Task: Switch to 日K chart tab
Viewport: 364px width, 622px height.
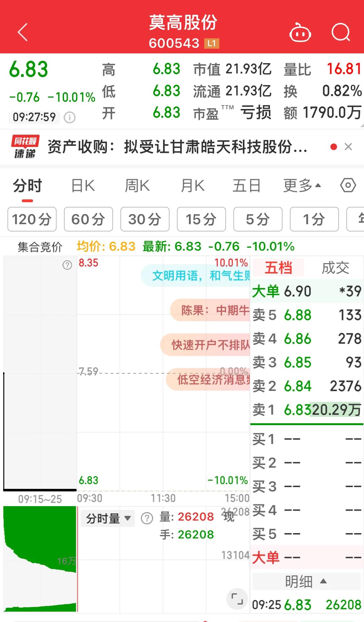Action: coord(83,186)
